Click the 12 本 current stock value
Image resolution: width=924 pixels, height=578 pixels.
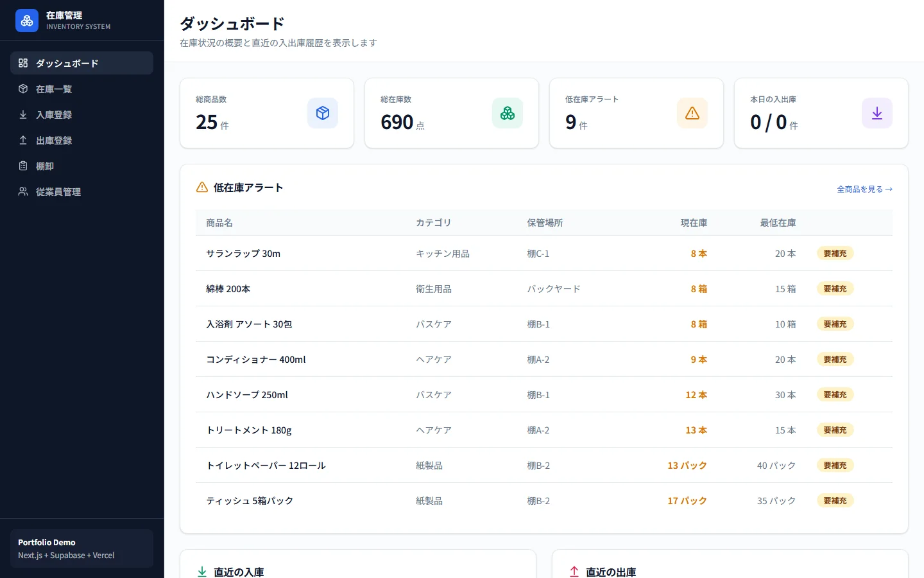pyautogui.click(x=696, y=395)
